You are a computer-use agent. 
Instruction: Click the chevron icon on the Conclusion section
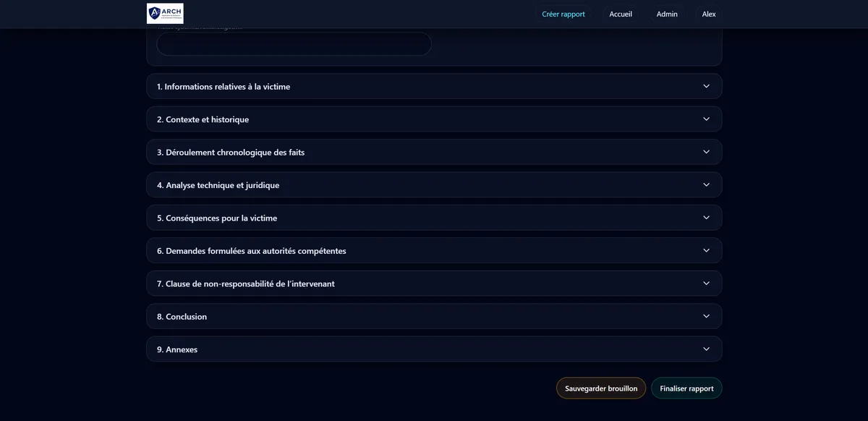(x=706, y=315)
